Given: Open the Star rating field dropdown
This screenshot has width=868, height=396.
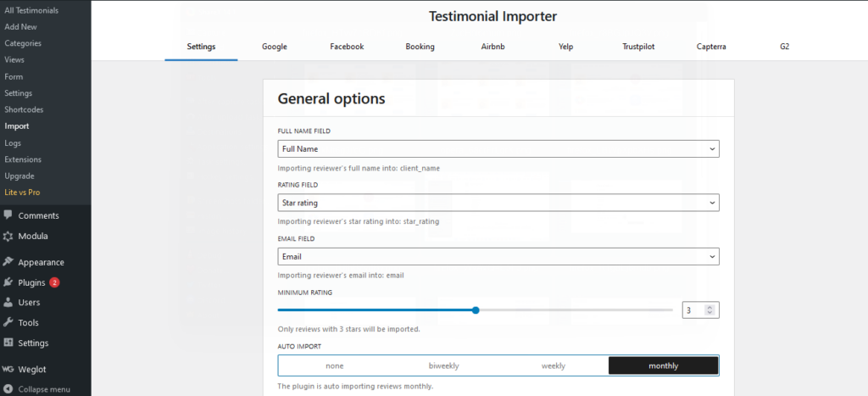Looking at the screenshot, I should tap(498, 203).
